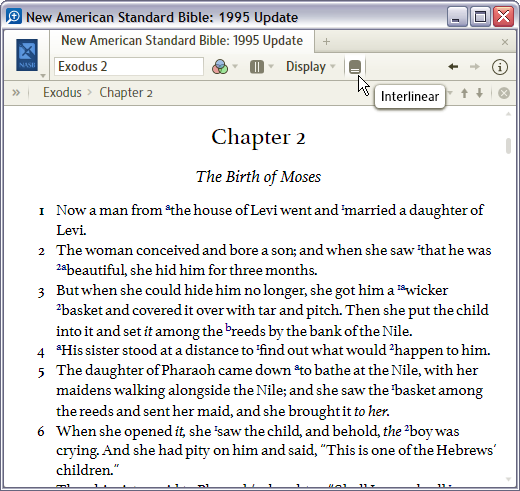Open the resource information (i) icon
The width and height of the screenshot is (520, 491).
coord(500,67)
